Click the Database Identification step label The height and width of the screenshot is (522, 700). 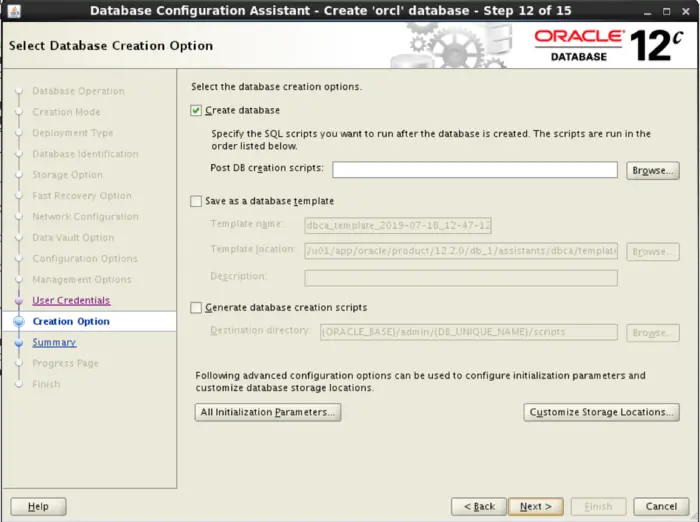pos(85,154)
